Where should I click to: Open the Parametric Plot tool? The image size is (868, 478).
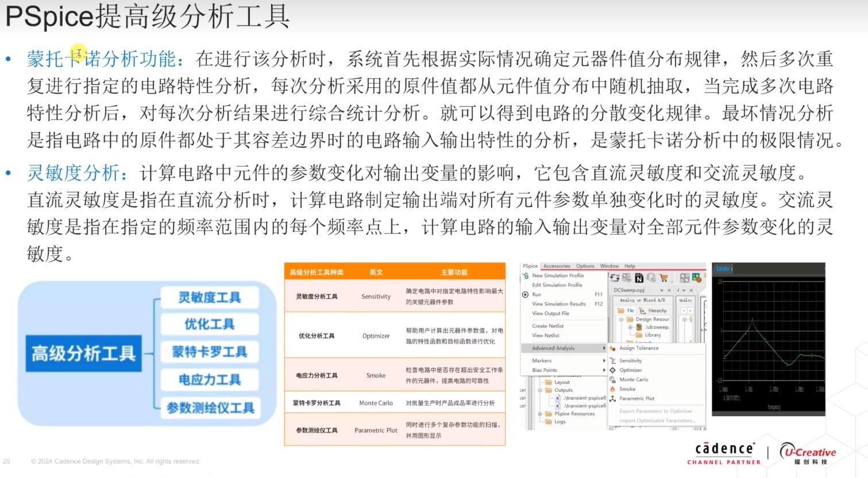point(636,398)
